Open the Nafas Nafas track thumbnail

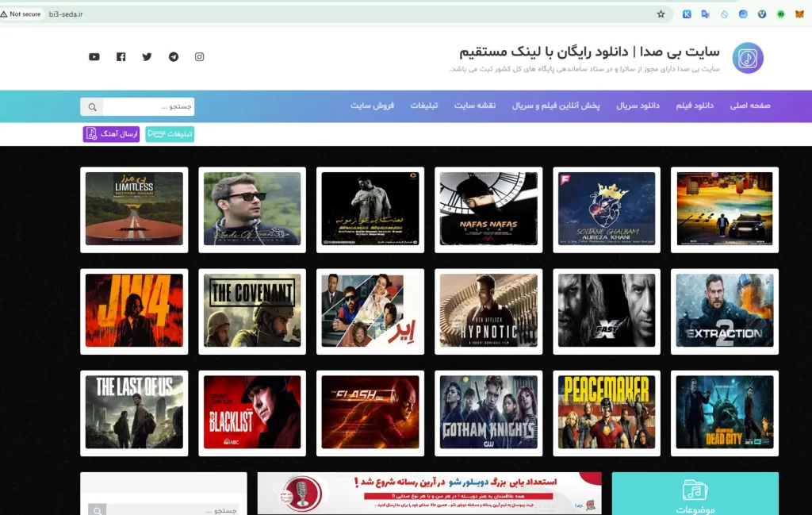pyautogui.click(x=488, y=209)
